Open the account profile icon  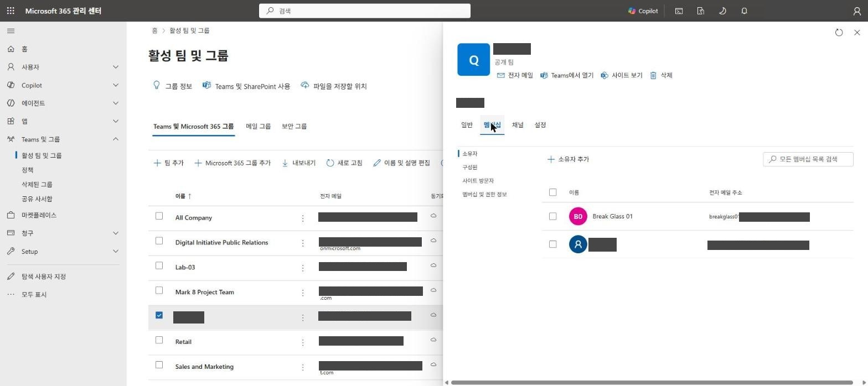pyautogui.click(x=857, y=11)
